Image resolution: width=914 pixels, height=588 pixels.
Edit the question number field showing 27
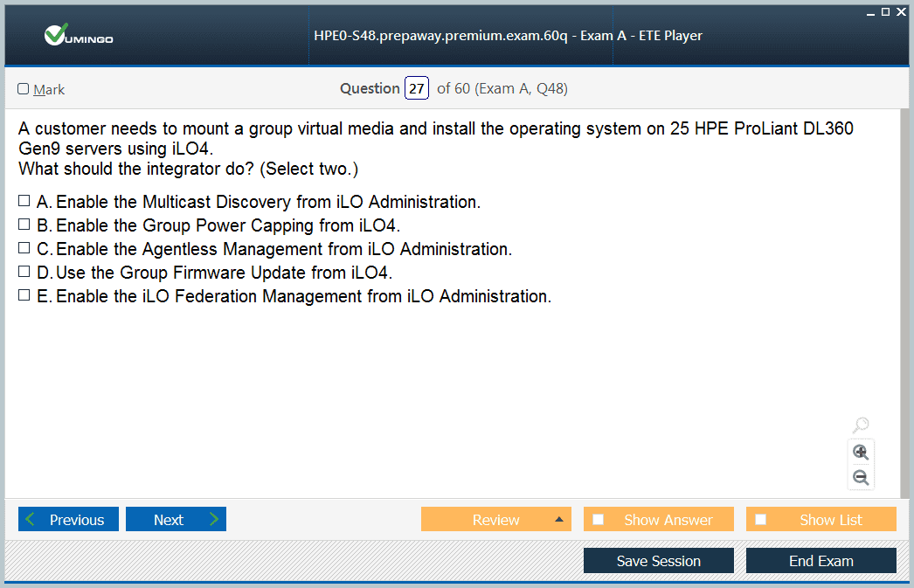(417, 88)
